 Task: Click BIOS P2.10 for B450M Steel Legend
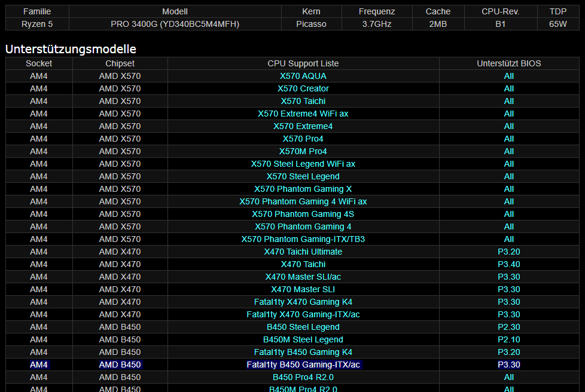509,339
